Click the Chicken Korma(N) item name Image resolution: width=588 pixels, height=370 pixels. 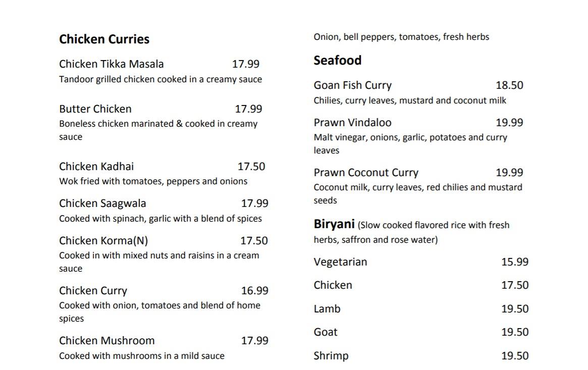click(103, 241)
